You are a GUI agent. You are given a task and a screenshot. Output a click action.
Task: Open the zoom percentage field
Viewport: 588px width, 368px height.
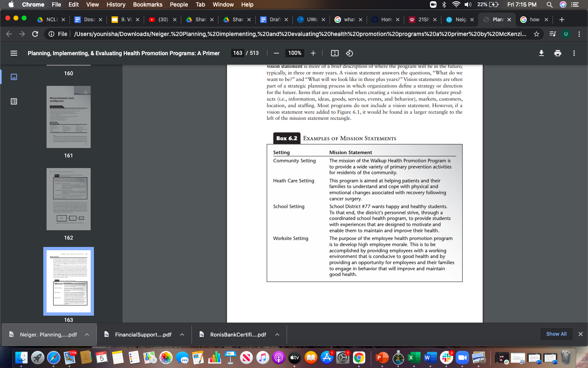(295, 53)
